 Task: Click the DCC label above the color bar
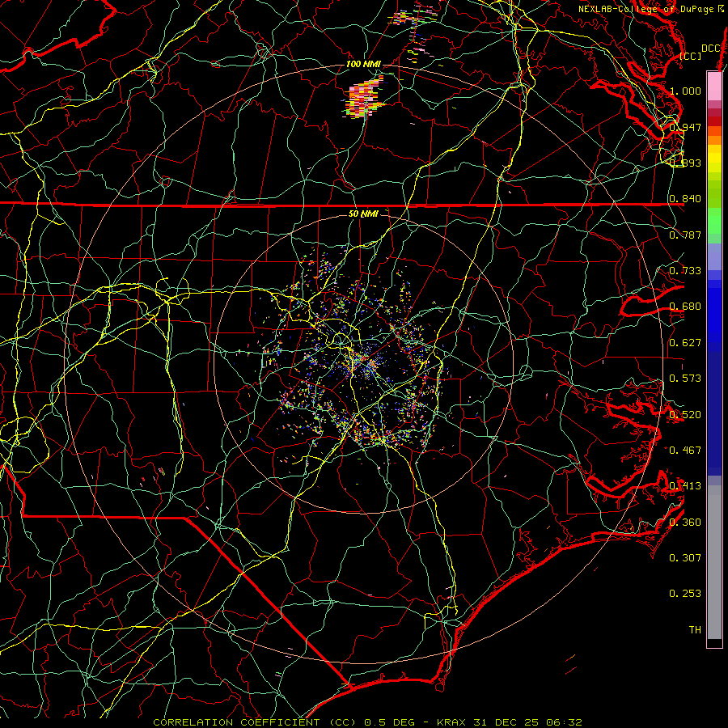point(711,49)
